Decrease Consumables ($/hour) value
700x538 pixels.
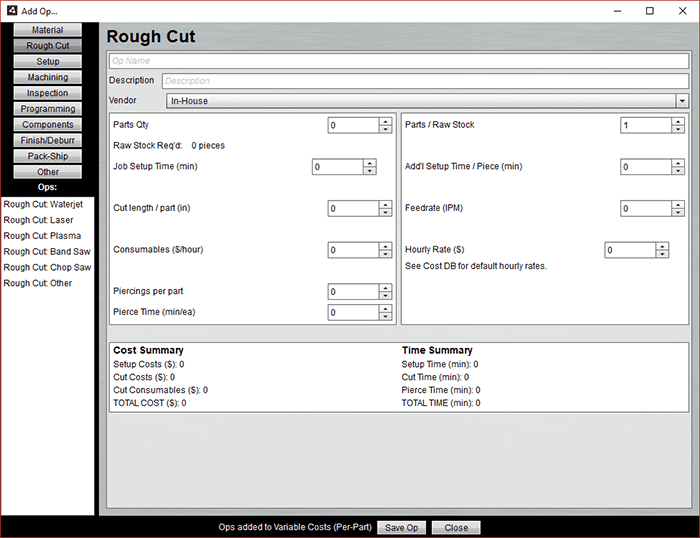coord(385,254)
